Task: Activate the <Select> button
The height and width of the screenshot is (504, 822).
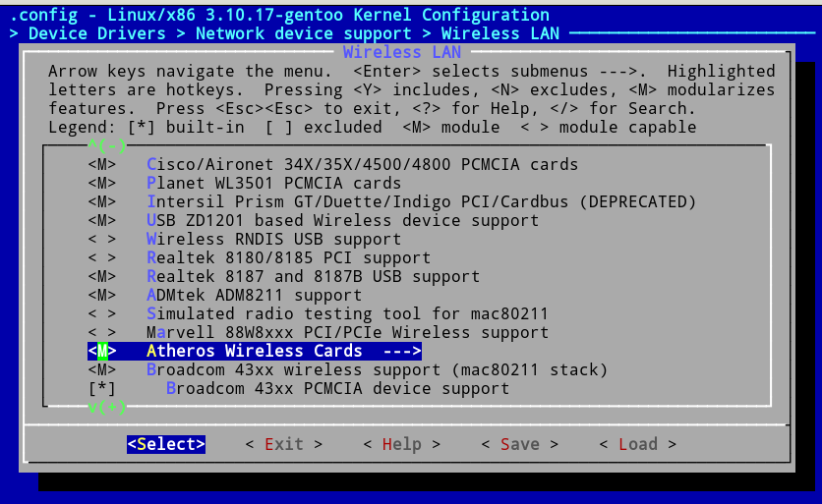Action: (165, 444)
